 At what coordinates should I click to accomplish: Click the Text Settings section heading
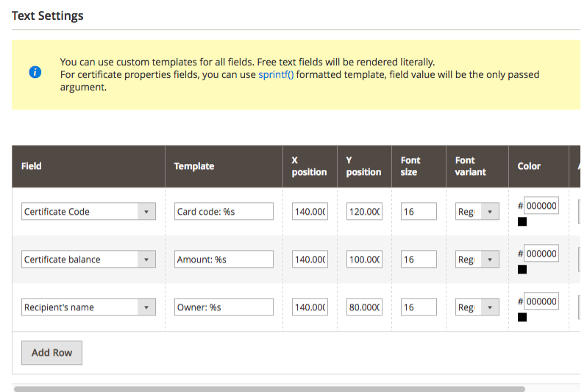[x=48, y=15]
